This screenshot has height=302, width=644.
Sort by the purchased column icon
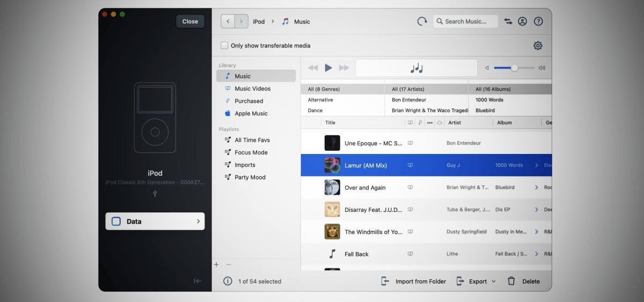[420, 123]
